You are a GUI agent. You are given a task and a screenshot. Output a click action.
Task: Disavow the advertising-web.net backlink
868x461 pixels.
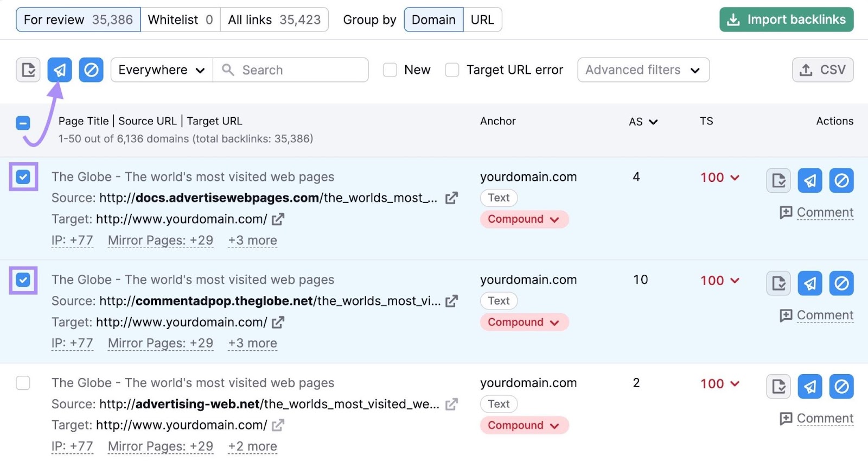pos(841,387)
